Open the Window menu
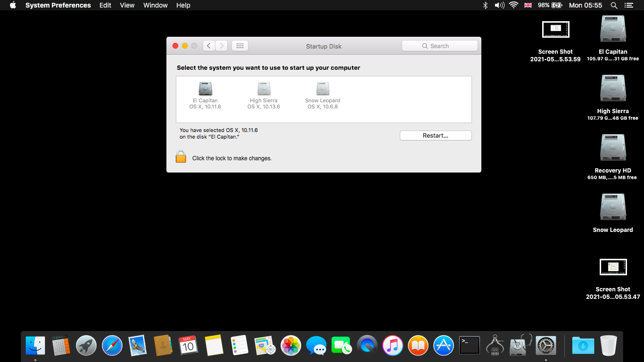This screenshot has width=644, height=362. click(156, 5)
